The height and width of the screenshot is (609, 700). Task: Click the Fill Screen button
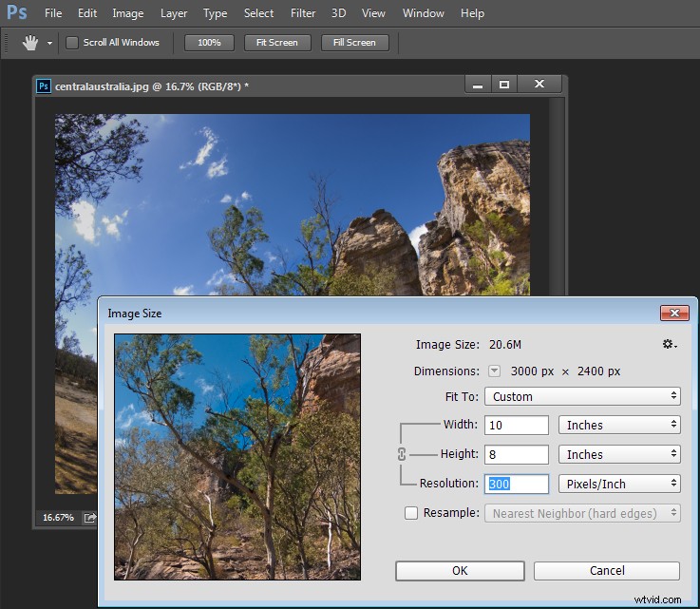coord(354,43)
